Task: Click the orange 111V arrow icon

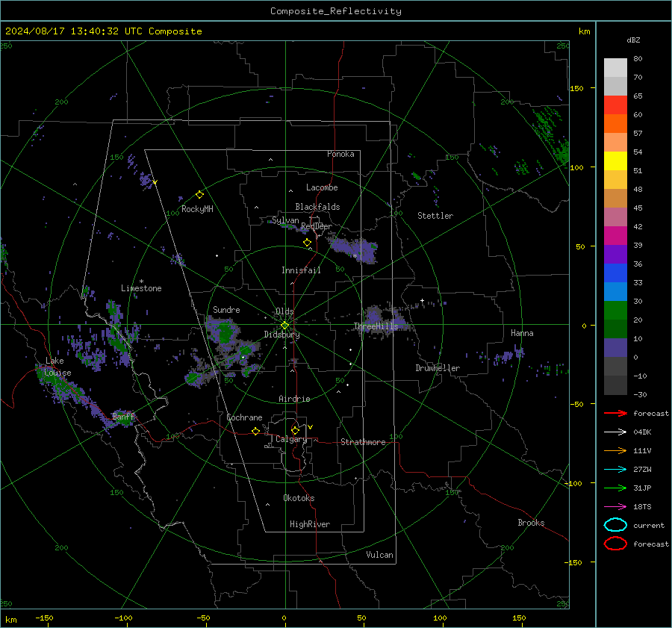Action: pyautogui.click(x=615, y=450)
